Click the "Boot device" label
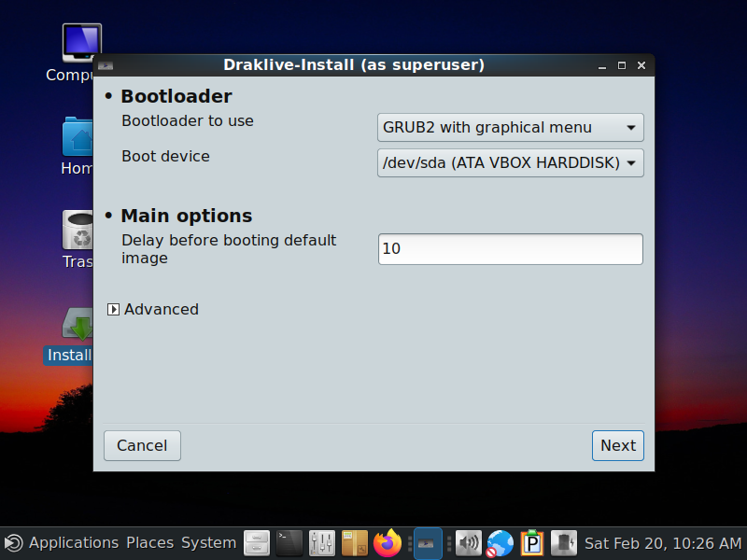 click(165, 156)
